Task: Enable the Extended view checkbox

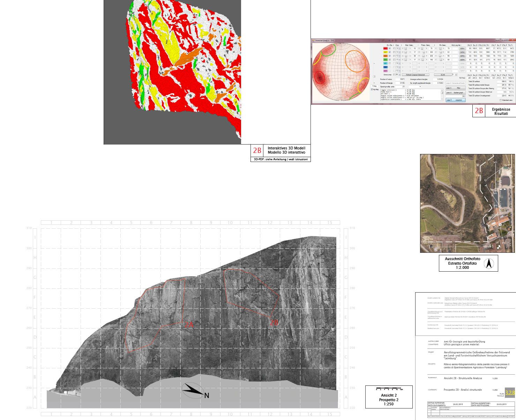Action: tap(501, 100)
